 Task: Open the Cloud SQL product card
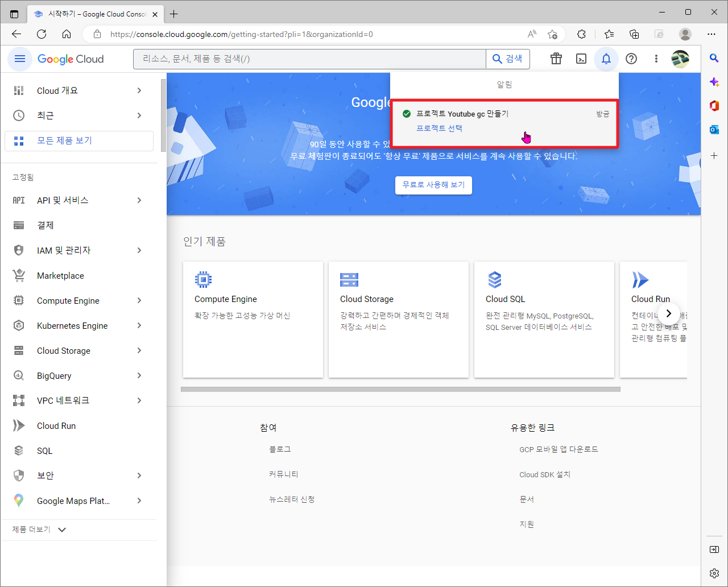click(544, 320)
